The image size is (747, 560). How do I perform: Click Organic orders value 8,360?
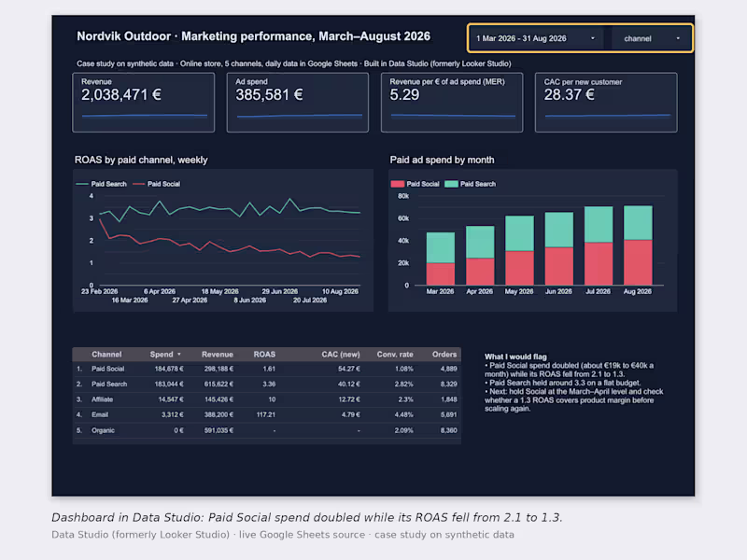[449, 430]
